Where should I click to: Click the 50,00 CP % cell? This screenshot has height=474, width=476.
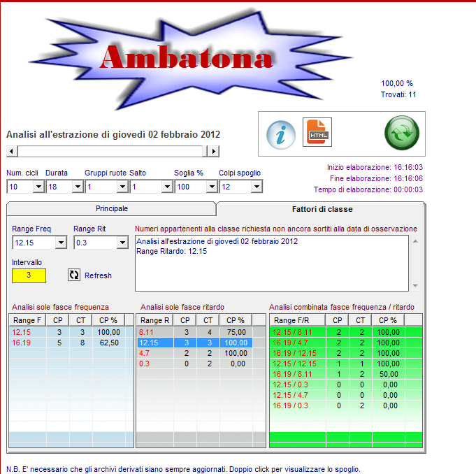pyautogui.click(x=389, y=374)
